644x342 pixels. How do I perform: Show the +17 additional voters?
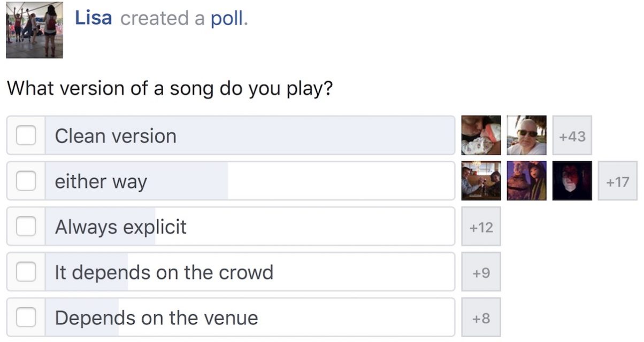tap(617, 181)
